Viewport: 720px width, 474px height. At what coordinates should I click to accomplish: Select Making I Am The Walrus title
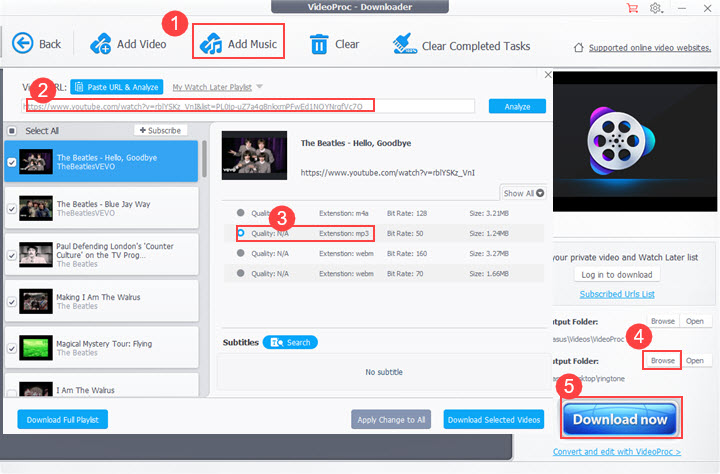coord(98,297)
